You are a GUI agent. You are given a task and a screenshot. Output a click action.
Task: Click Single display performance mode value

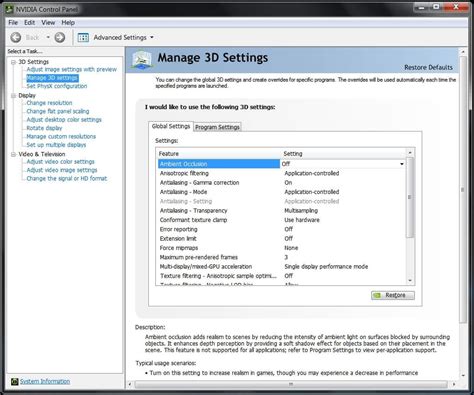click(326, 267)
